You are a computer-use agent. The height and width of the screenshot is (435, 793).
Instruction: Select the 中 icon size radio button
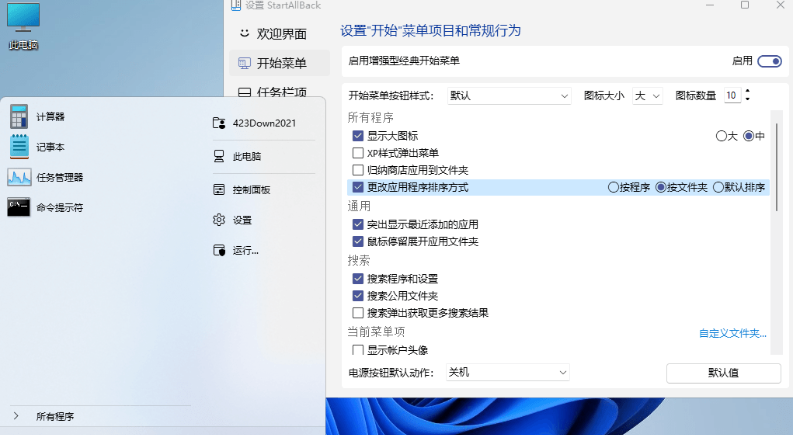[748, 136]
